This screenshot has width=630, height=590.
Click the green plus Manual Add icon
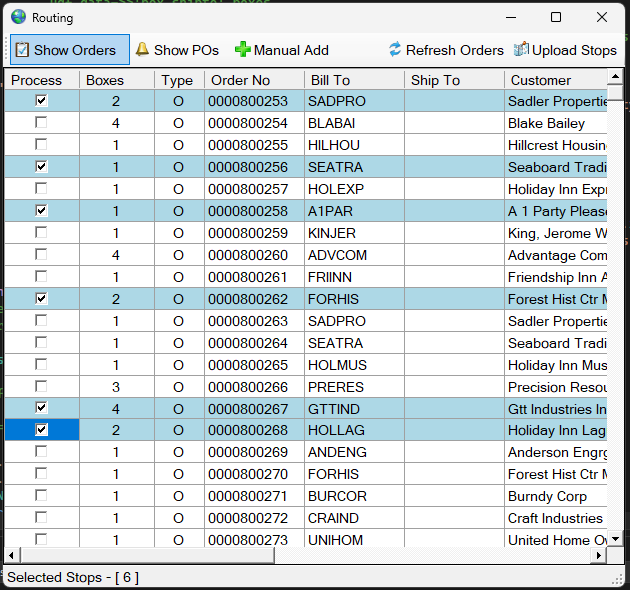242,50
